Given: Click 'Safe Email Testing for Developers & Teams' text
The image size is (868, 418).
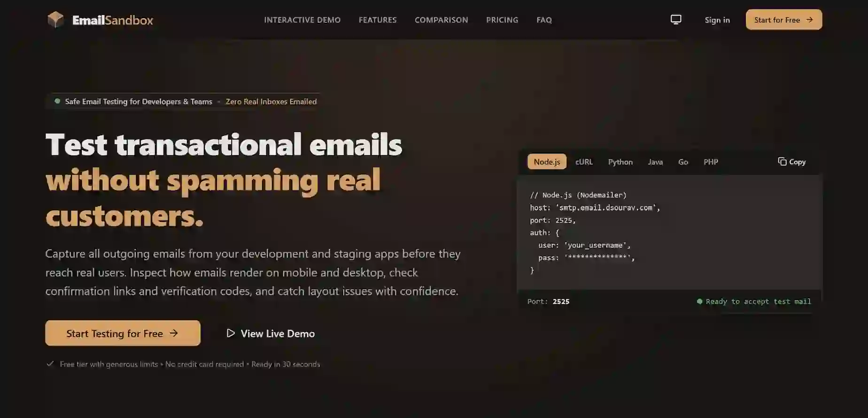Looking at the screenshot, I should [139, 102].
